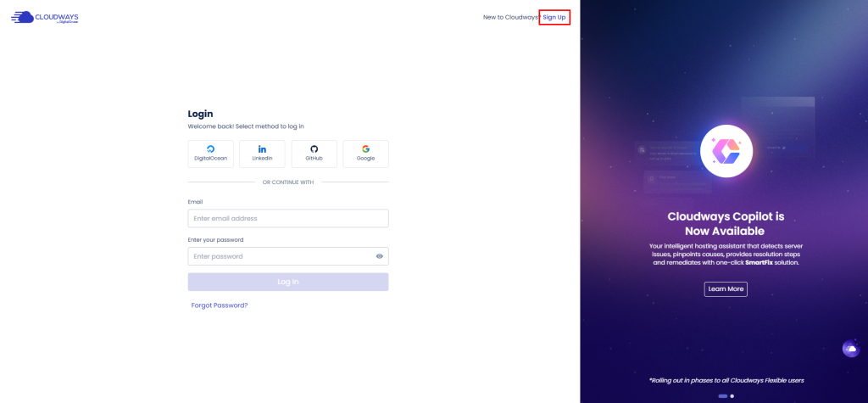
Task: Click the Log In button
Action: click(x=288, y=282)
